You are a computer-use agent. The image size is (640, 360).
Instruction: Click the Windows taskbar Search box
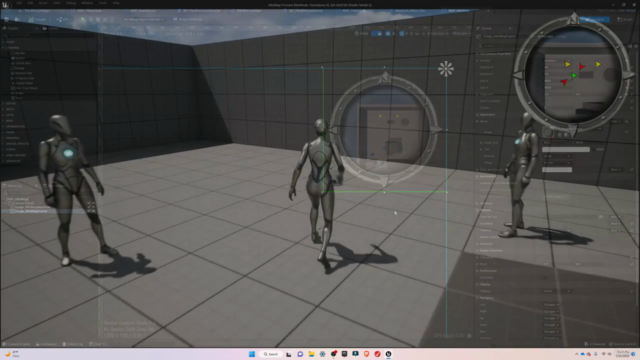(x=271, y=354)
